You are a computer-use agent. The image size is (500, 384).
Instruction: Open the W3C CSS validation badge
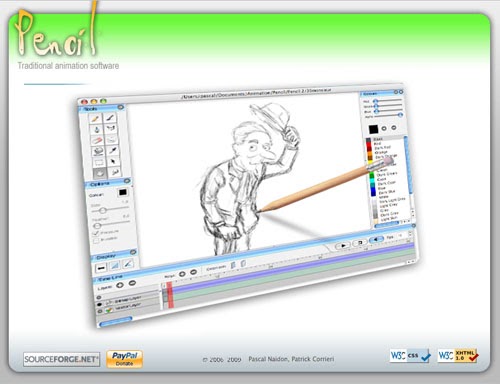(x=410, y=356)
